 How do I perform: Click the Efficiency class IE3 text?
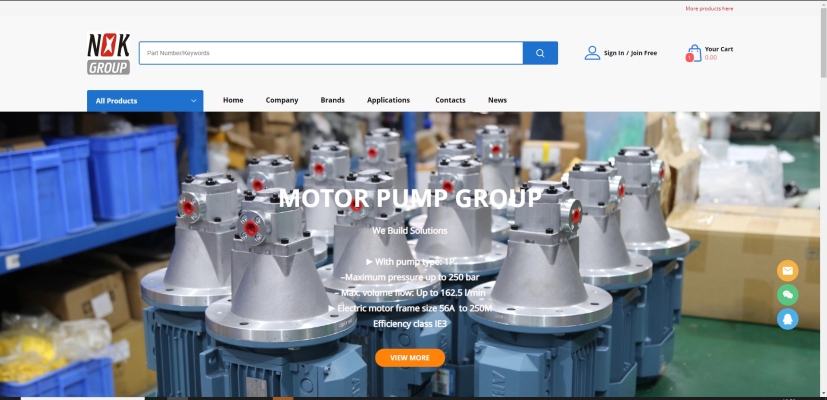point(410,323)
